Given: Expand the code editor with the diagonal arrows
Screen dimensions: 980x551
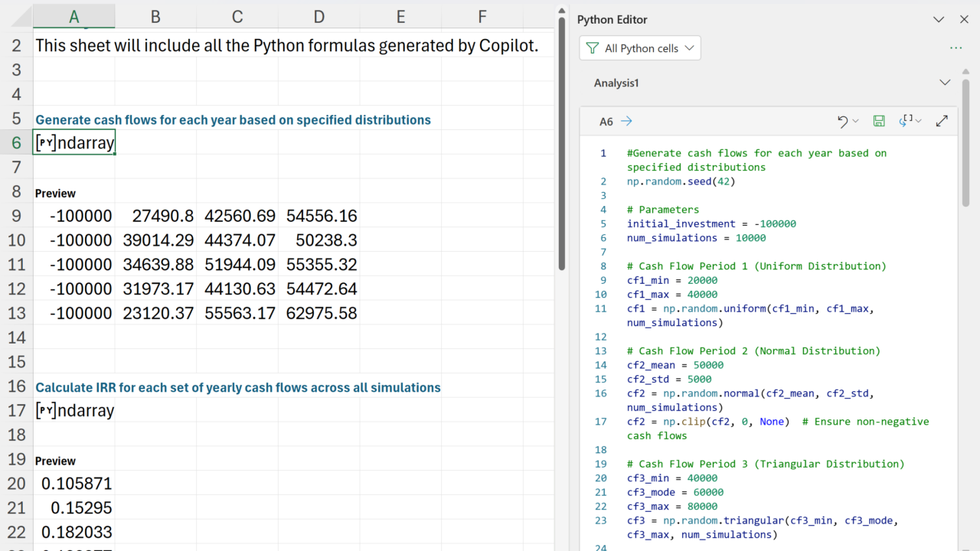Looking at the screenshot, I should [x=942, y=121].
